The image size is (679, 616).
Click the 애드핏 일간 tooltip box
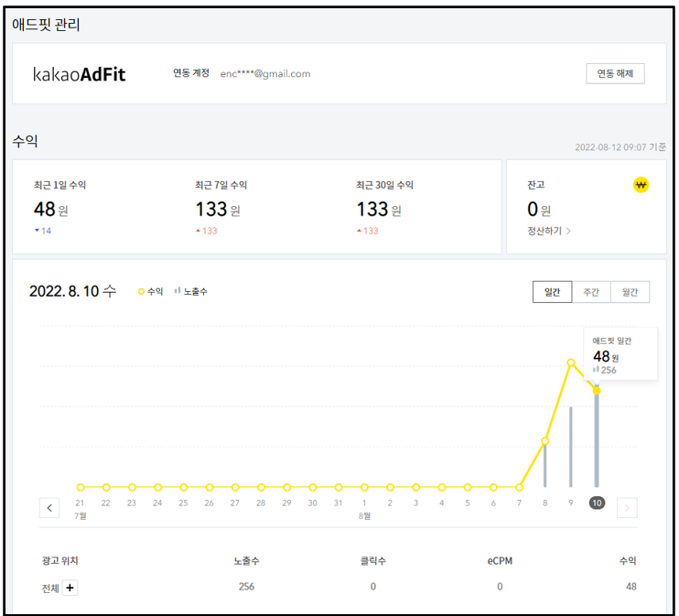pos(620,354)
